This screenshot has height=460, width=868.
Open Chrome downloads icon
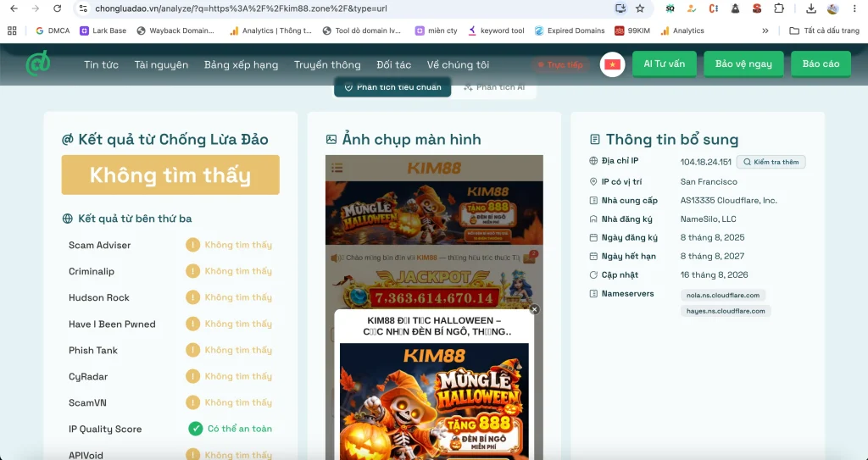click(811, 8)
